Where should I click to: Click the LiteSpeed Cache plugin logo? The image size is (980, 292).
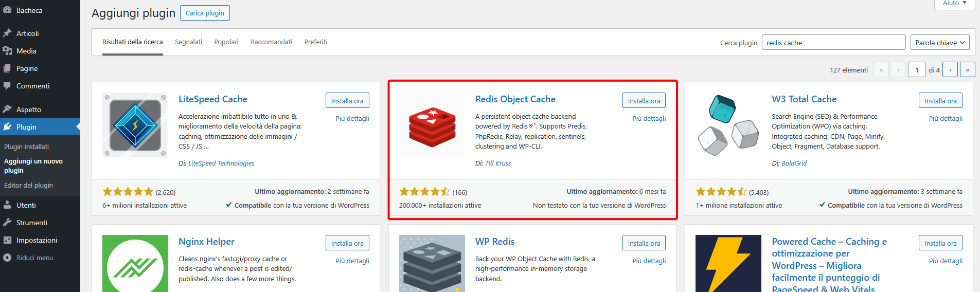pos(135,125)
